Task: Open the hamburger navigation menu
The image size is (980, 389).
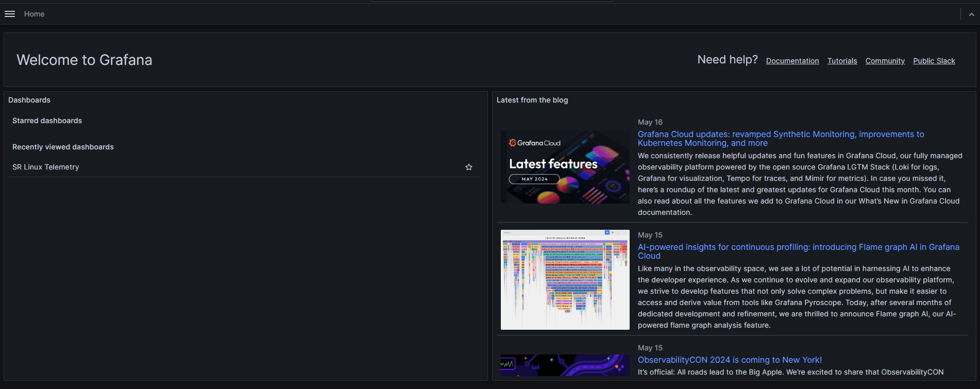Action: (10, 14)
